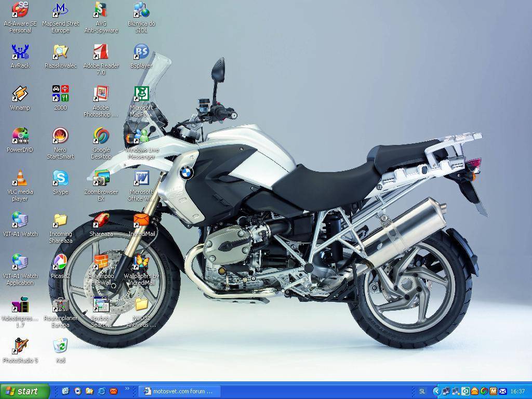Select the Winamp desktop icon
532x399 pixels.
tap(20, 98)
